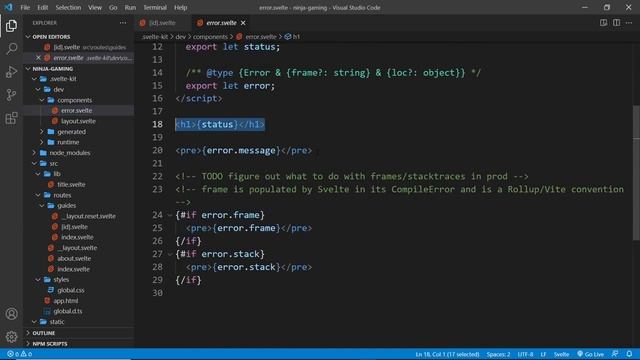Fold the #if error.frame block

[x=170, y=215]
